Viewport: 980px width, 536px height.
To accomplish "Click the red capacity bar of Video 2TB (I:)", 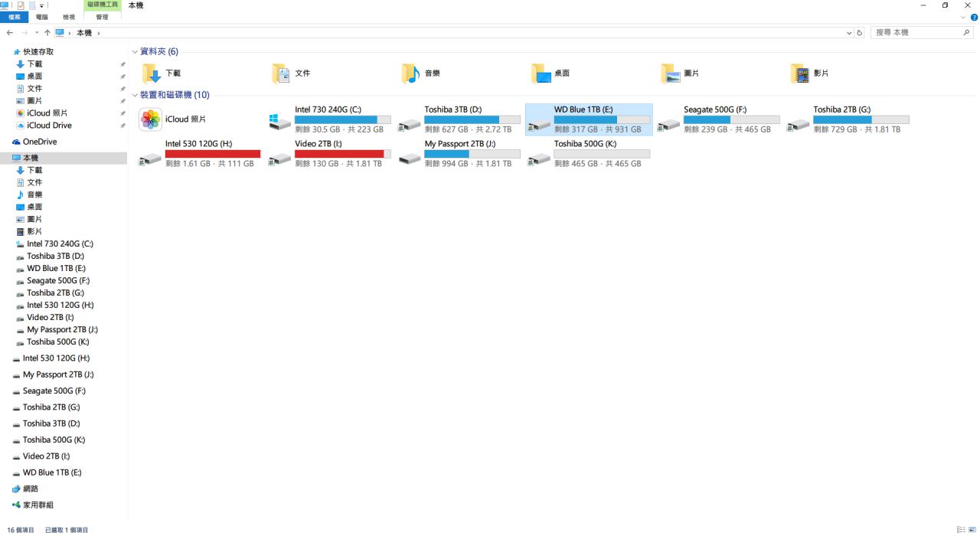I will pos(342,154).
